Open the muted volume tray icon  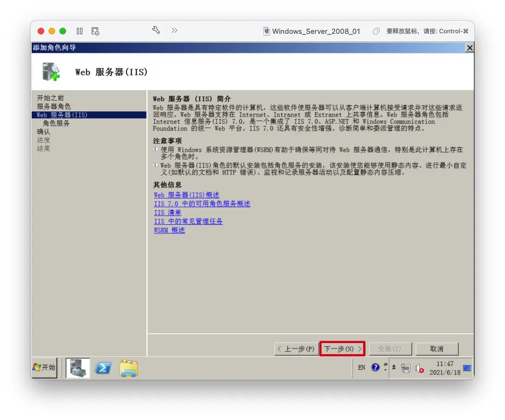[419, 369]
